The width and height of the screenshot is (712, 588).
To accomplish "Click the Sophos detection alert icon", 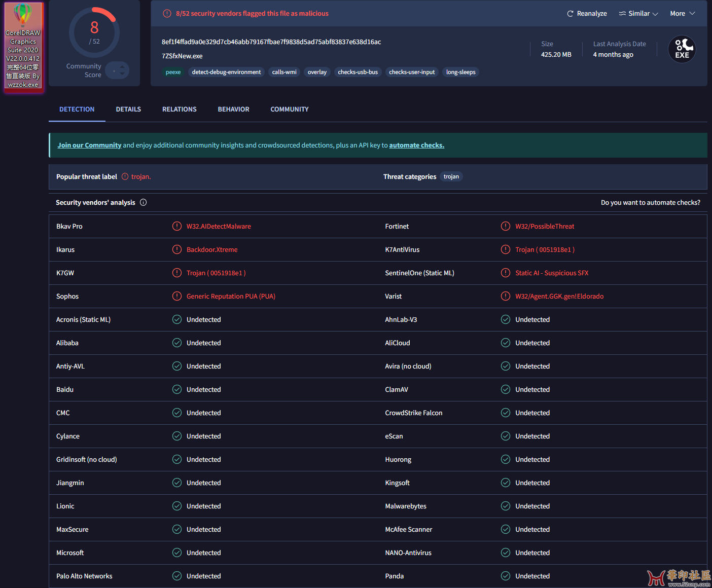I will click(x=177, y=296).
